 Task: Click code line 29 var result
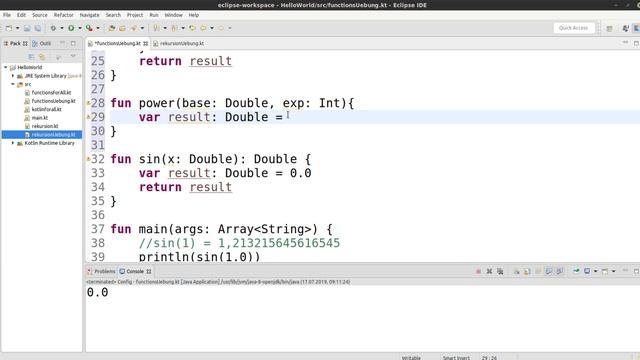click(x=210, y=117)
